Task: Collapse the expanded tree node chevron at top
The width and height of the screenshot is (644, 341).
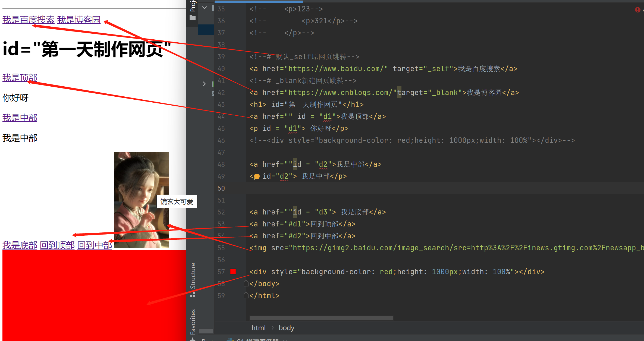Action: pyautogui.click(x=205, y=8)
